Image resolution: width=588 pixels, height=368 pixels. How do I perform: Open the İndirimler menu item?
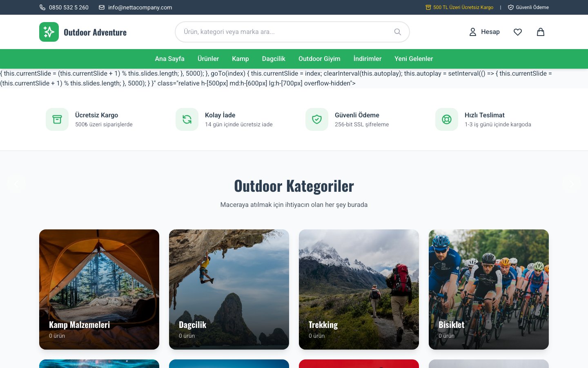pos(367,59)
